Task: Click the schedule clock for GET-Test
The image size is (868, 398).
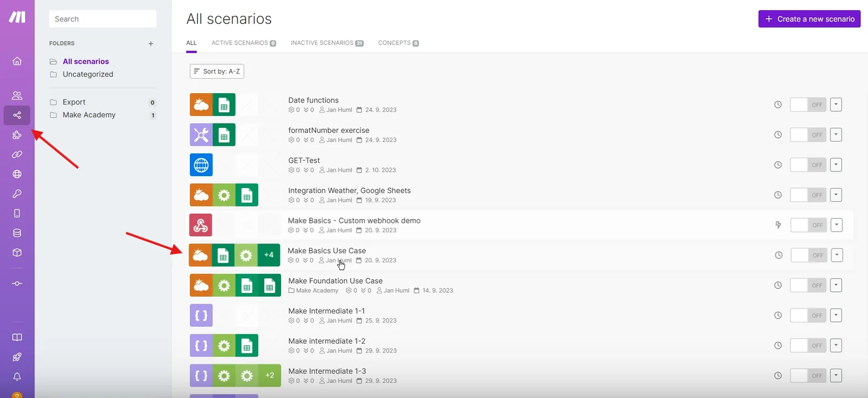Action: (778, 165)
